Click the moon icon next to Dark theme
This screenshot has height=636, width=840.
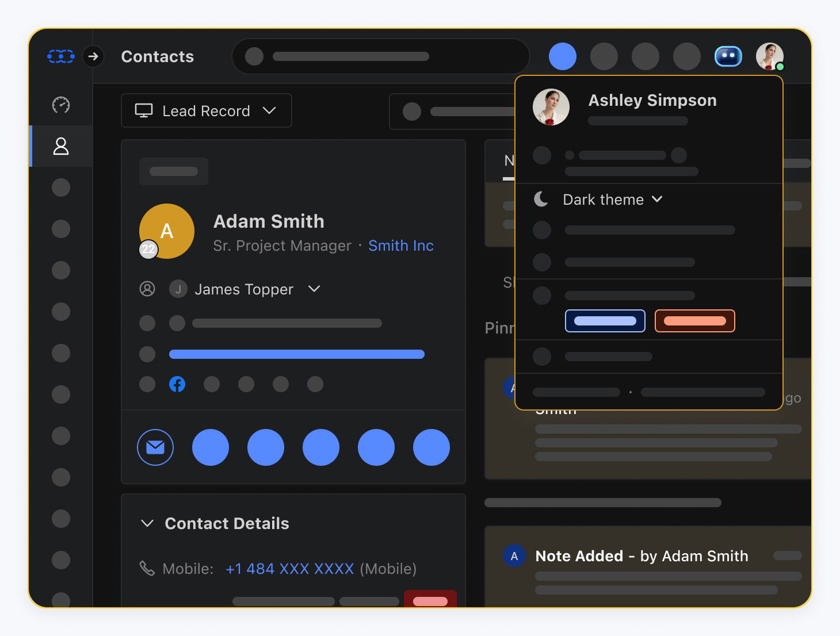point(541,199)
